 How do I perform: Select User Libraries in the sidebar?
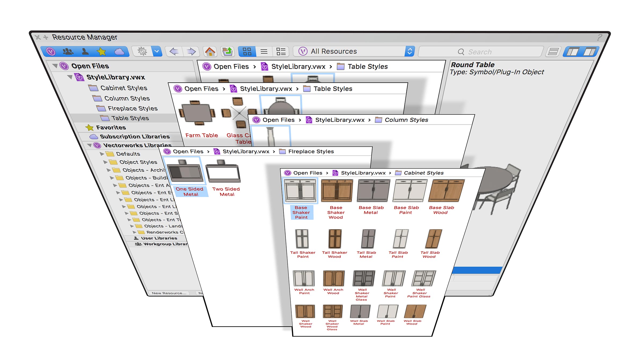pyautogui.click(x=156, y=238)
